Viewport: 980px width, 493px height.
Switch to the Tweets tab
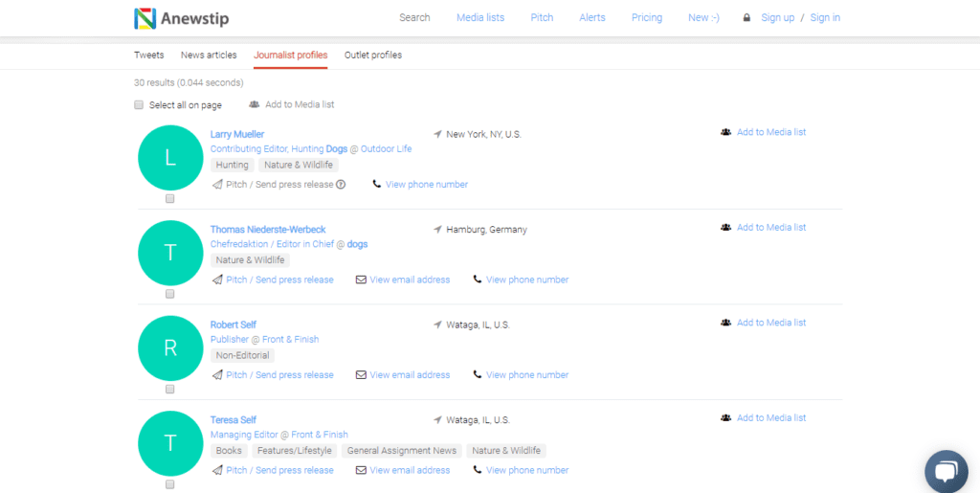pos(148,55)
